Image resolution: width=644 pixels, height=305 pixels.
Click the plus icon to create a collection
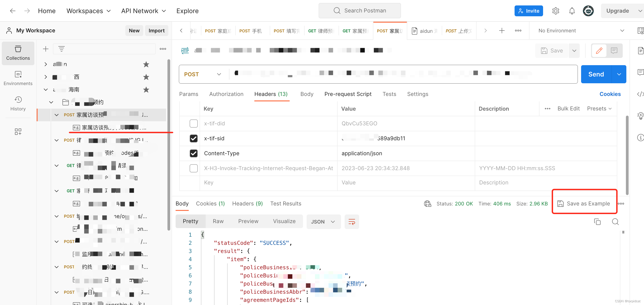[x=45, y=49]
